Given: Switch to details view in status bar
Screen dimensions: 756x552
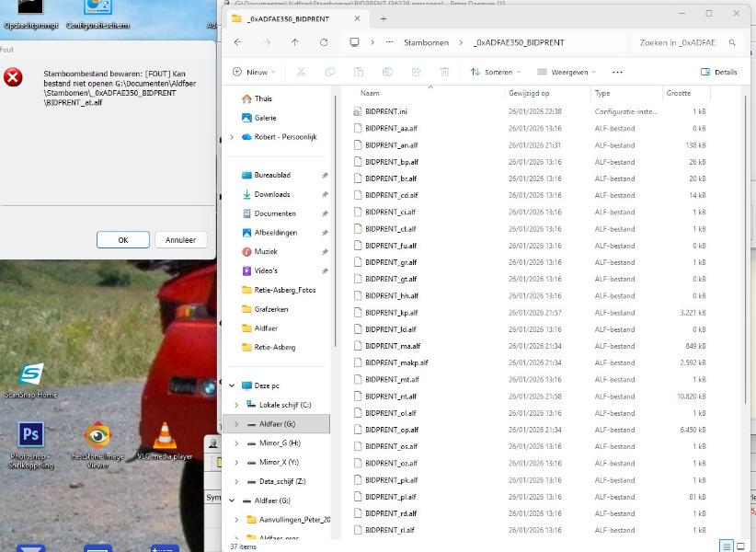Looking at the screenshot, I should pos(726,546).
